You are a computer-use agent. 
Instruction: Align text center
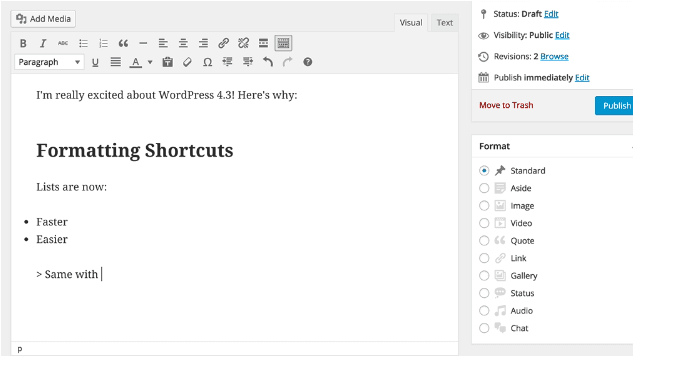tap(183, 43)
